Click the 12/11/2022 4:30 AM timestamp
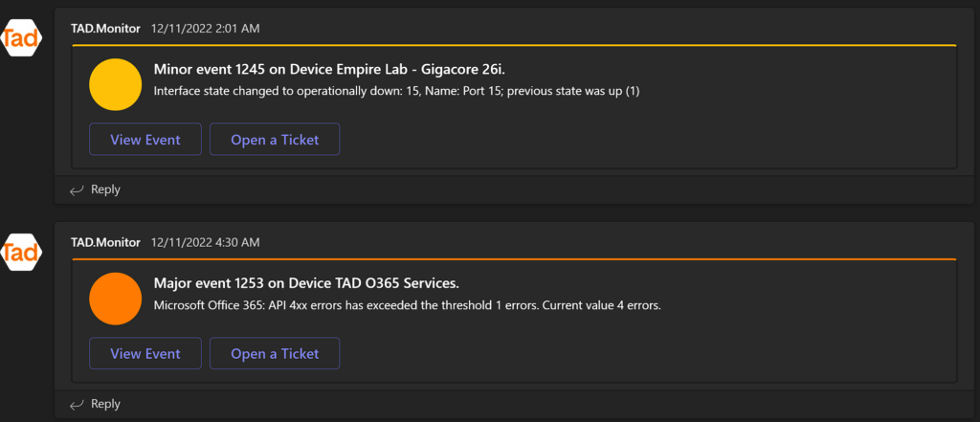This screenshot has width=980, height=422. pyautogui.click(x=205, y=242)
